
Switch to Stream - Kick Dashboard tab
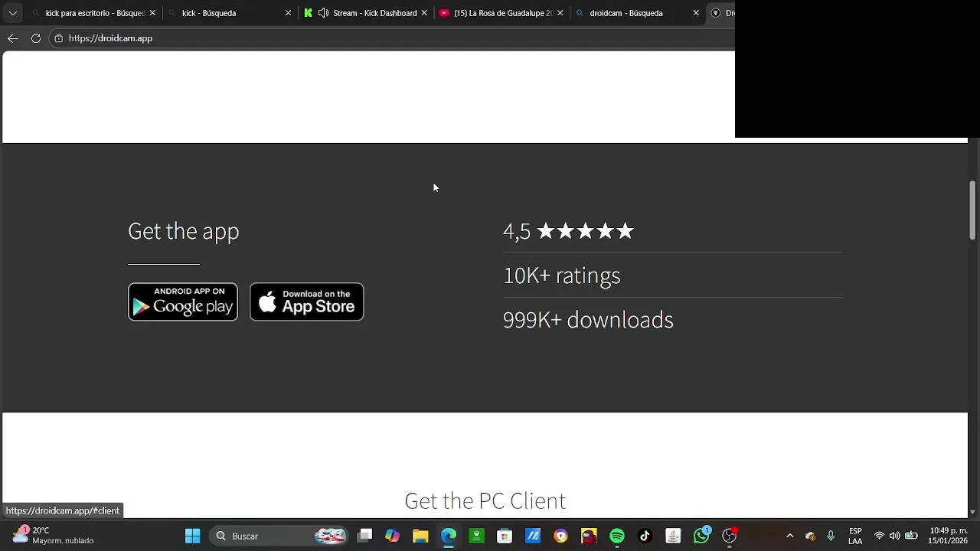pyautogui.click(x=365, y=13)
